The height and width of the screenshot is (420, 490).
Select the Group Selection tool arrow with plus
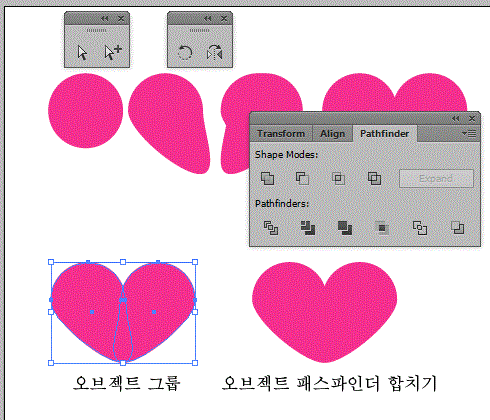[113, 53]
